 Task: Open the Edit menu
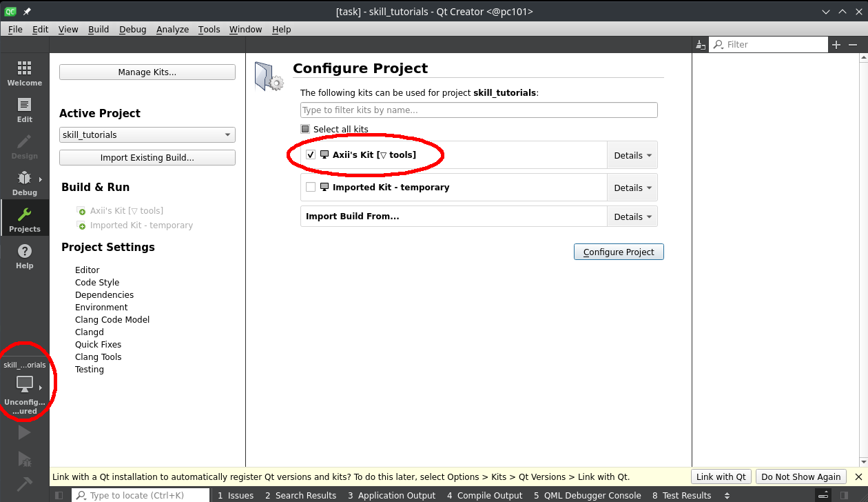click(x=41, y=29)
